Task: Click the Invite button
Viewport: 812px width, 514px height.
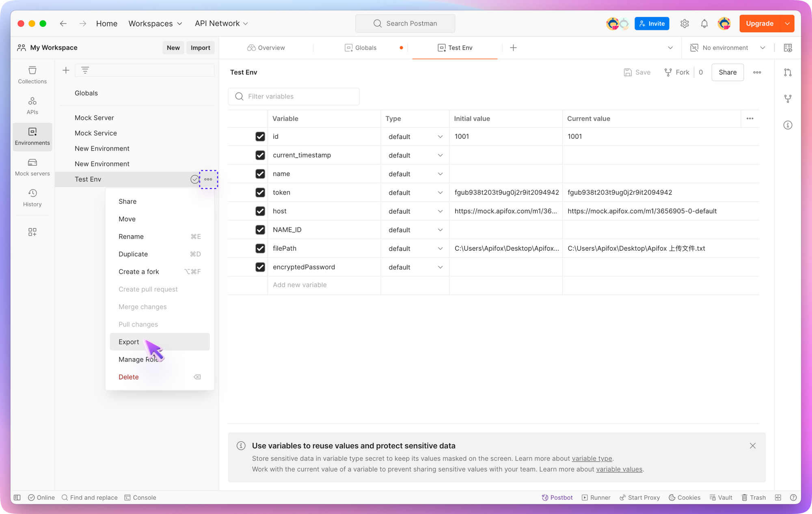Action: pyautogui.click(x=652, y=24)
